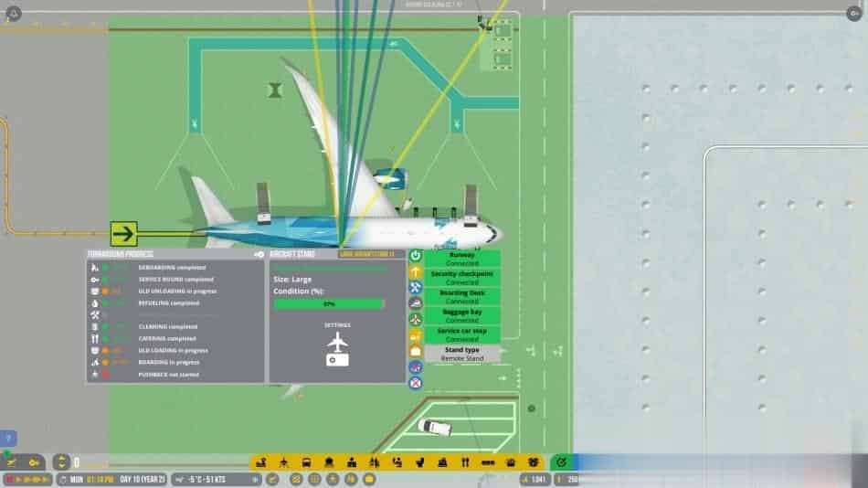Set game speed to fastest forward
The image size is (868, 488).
click(x=43, y=479)
